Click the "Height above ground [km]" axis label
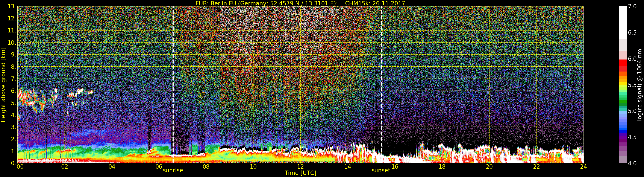This screenshot has height=177, width=644. 3,85
